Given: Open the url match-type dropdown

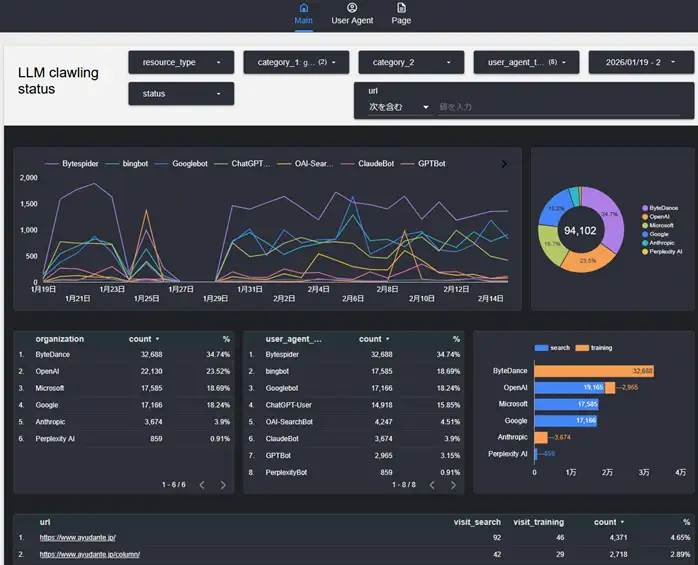Looking at the screenshot, I should click(x=399, y=107).
